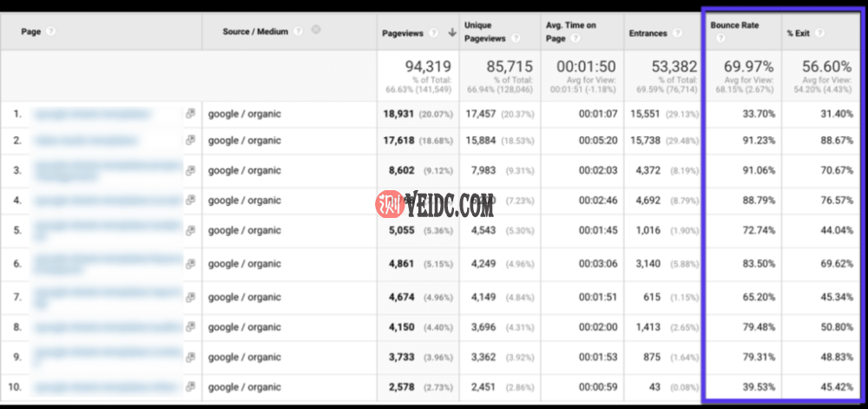The image size is (868, 409).
Task: Click pageviews value 17,618
Action: (x=398, y=141)
